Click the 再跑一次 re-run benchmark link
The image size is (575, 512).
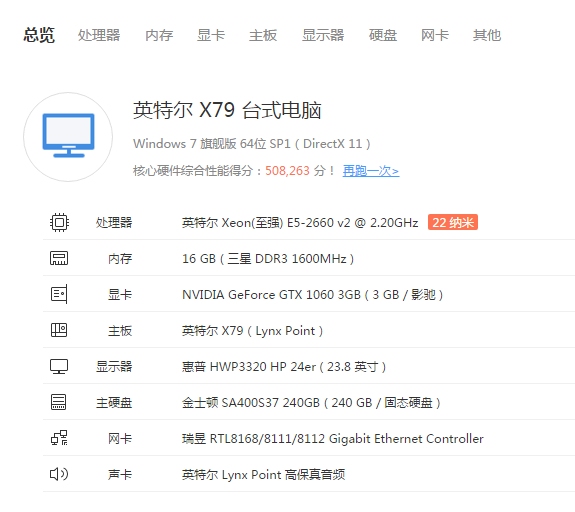point(371,171)
